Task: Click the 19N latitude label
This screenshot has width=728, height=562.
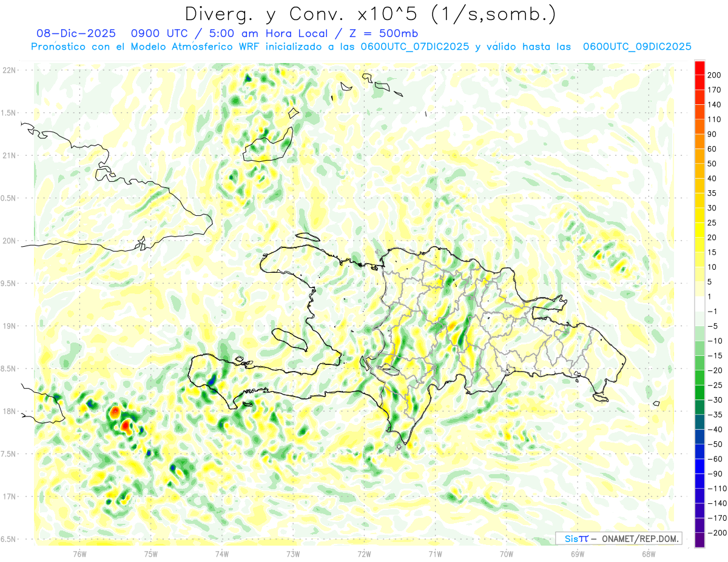Action: [10, 326]
